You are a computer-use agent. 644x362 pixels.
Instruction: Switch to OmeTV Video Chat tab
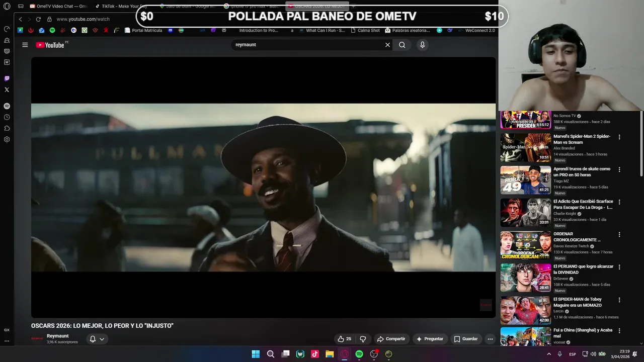pos(58,7)
